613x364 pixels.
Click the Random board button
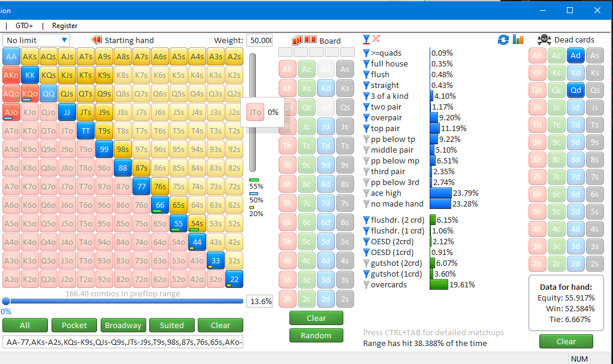316,335
